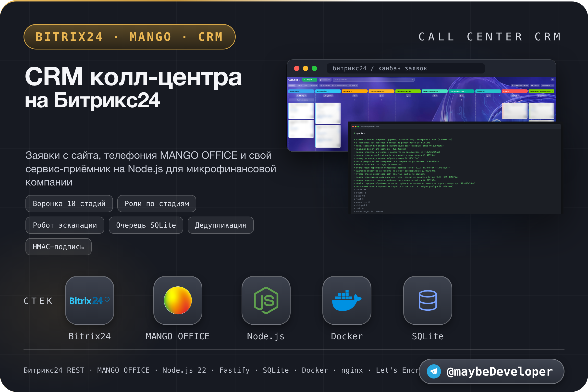Select the Входящие counter filter
Screen dimensions: 588x392
click(325, 86)
